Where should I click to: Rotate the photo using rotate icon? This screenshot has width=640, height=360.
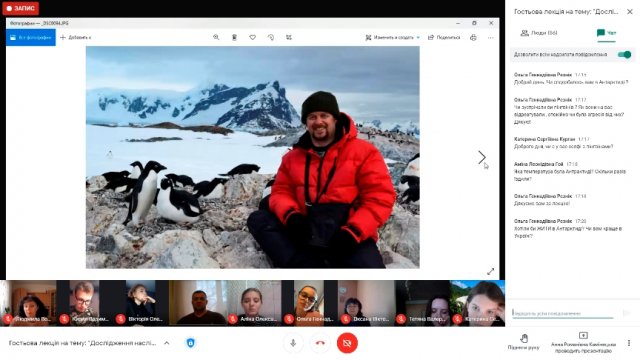pos(271,37)
